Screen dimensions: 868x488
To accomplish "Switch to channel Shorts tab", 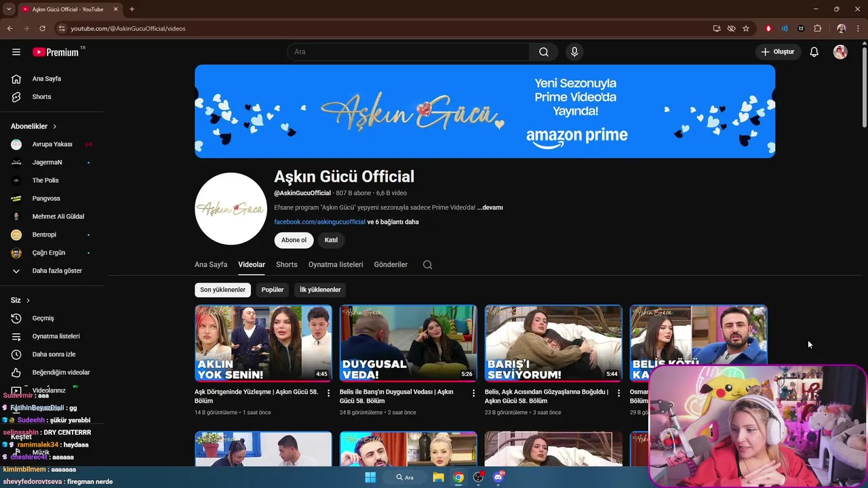I will coord(287,264).
